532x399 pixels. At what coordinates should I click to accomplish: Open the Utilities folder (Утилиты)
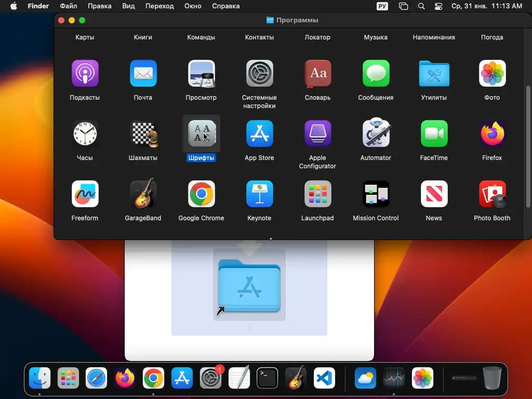point(434,73)
